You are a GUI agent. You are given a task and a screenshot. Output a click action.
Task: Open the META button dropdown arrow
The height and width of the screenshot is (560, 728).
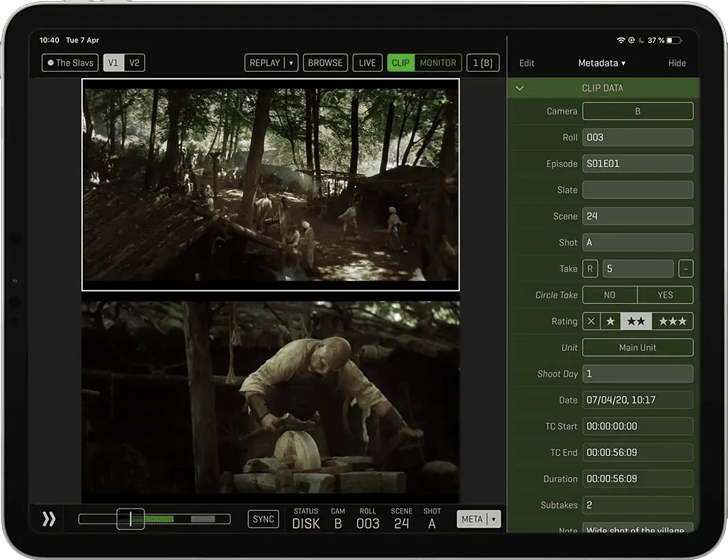494,519
